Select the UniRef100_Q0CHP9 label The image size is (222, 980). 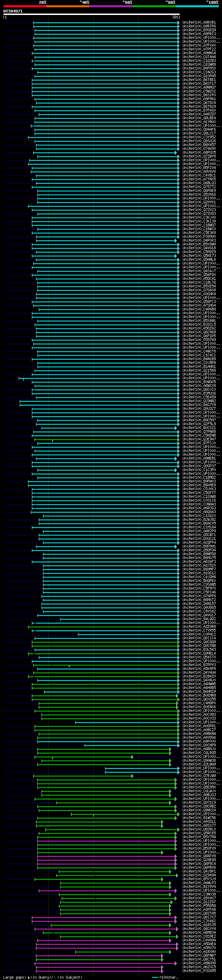tap(199, 745)
